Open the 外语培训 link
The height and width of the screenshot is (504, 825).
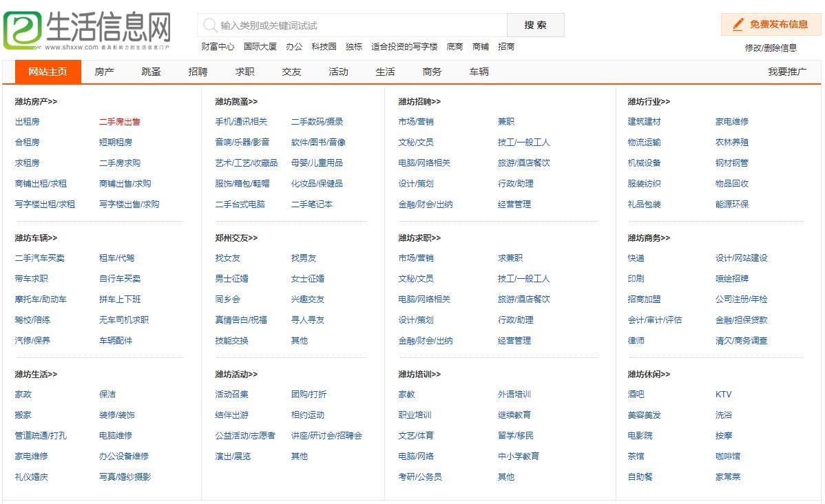514,394
